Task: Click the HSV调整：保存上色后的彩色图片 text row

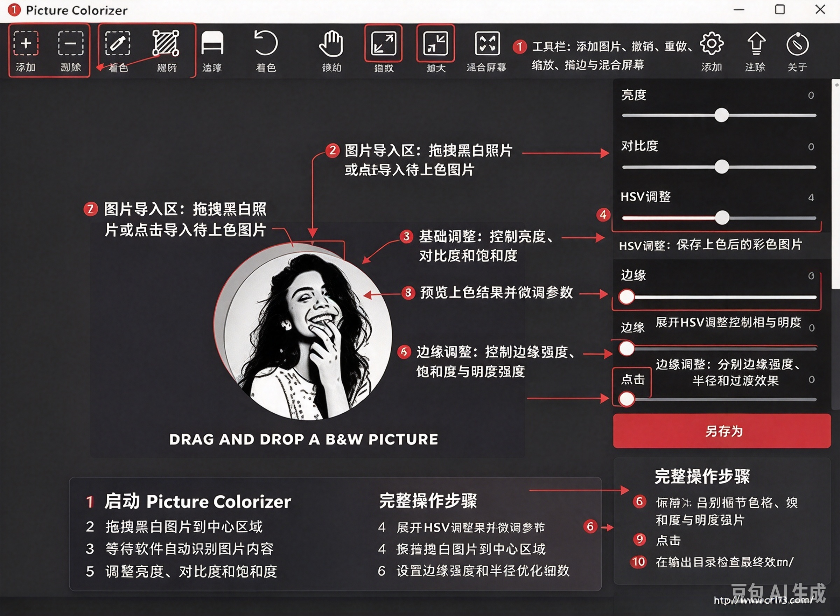Action: [x=710, y=245]
